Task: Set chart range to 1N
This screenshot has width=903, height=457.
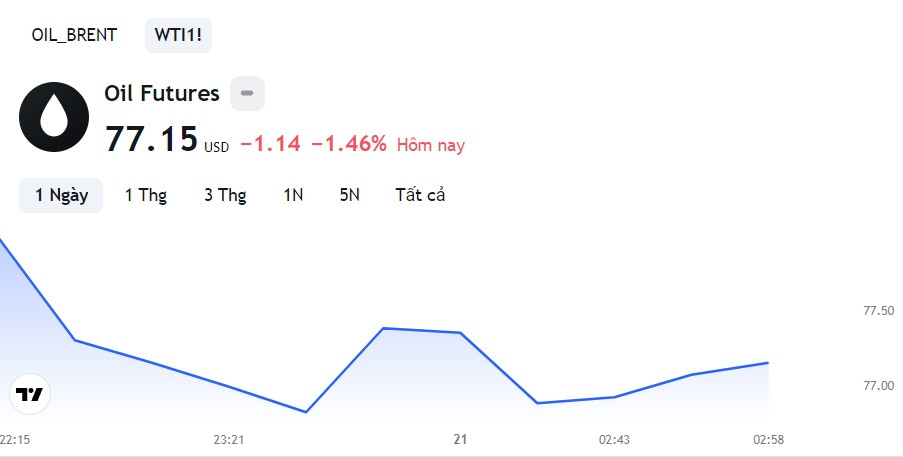Action: 293,195
